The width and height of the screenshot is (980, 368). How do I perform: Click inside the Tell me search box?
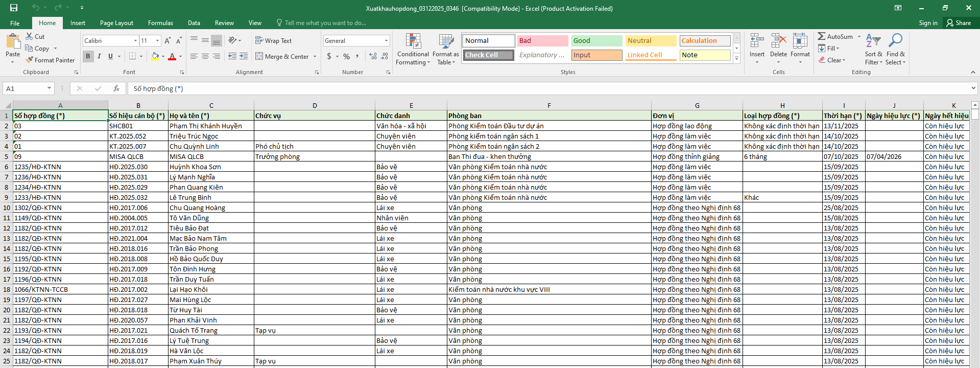(x=325, y=23)
